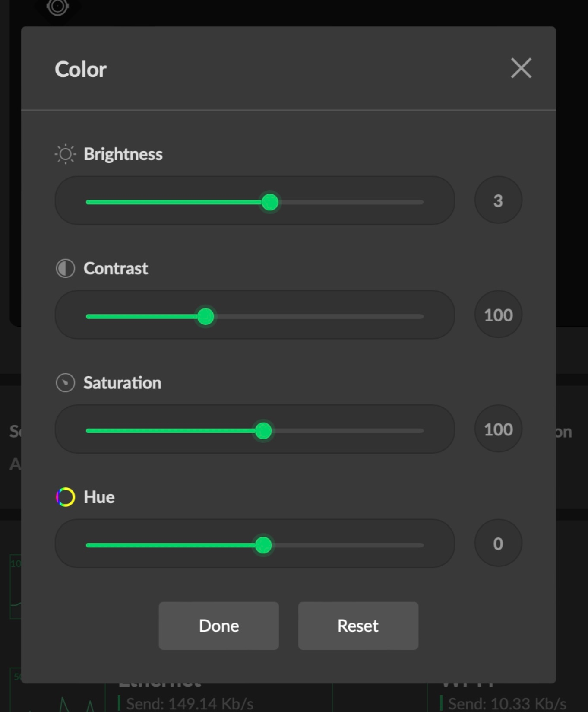Click the Hue value field showing 0
The height and width of the screenshot is (712, 588).
[498, 544]
